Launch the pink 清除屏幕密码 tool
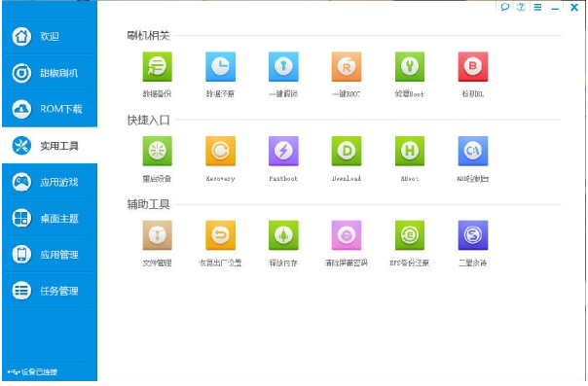Screen dimensions: 588x386 point(347,235)
